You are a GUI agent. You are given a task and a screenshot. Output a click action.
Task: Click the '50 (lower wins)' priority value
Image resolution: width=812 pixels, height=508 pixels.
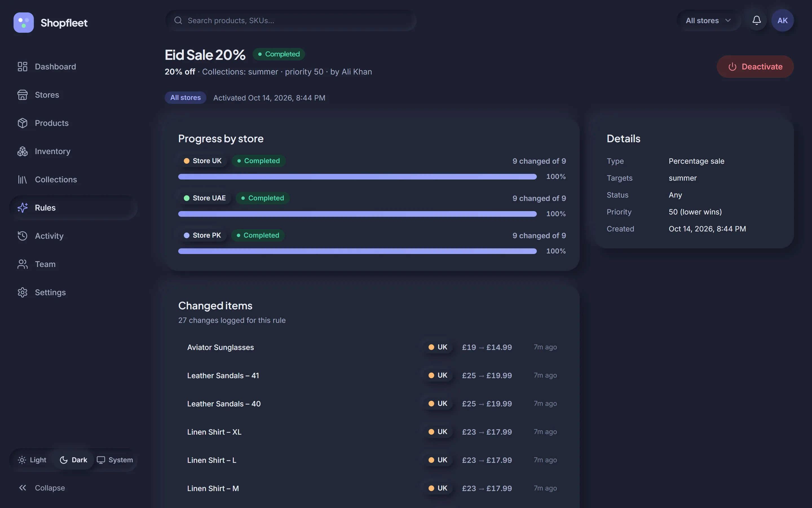coord(695,212)
